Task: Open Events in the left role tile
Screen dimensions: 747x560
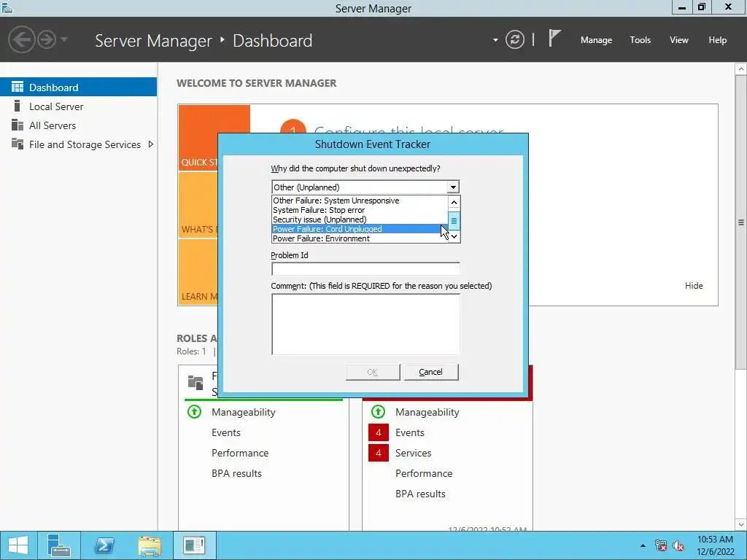Action: 226,432
